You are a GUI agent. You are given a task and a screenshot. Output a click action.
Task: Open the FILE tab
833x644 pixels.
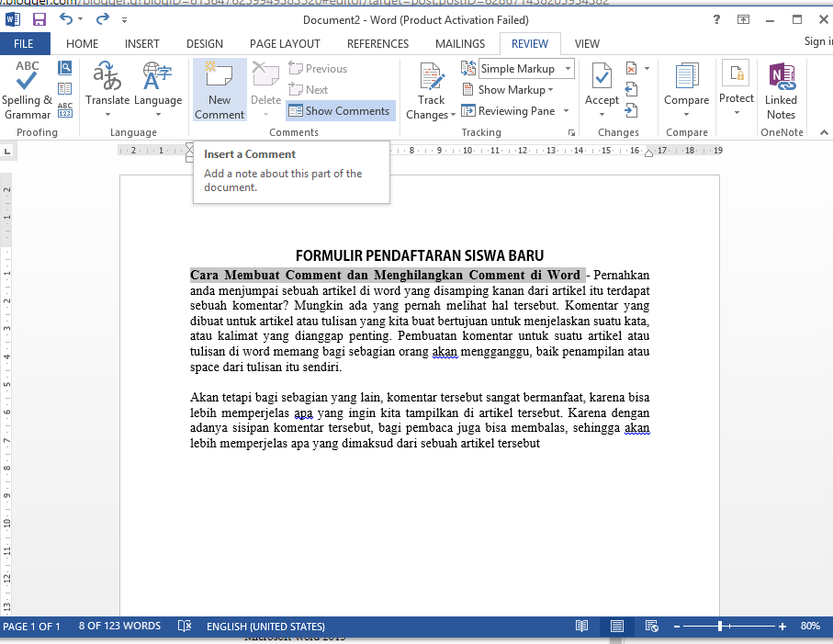(x=24, y=43)
